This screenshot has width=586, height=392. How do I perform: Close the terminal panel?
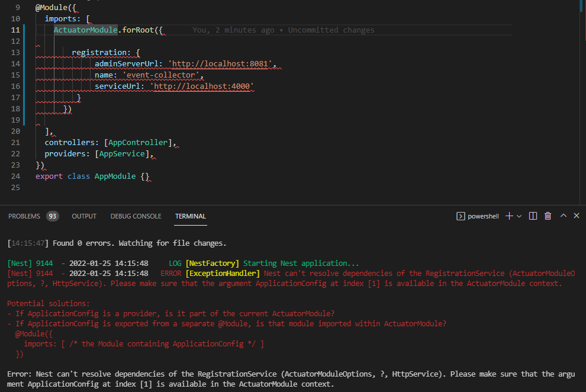click(576, 216)
